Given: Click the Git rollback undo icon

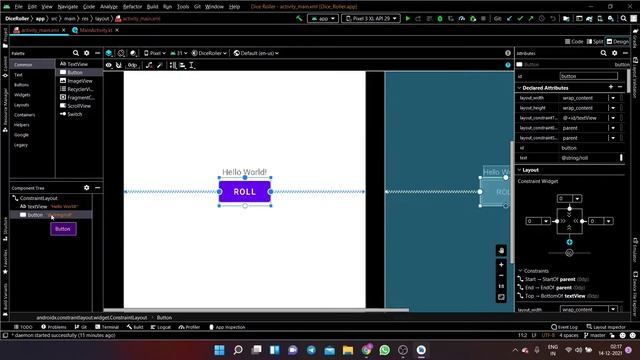Looking at the screenshot, I should (x=553, y=18).
